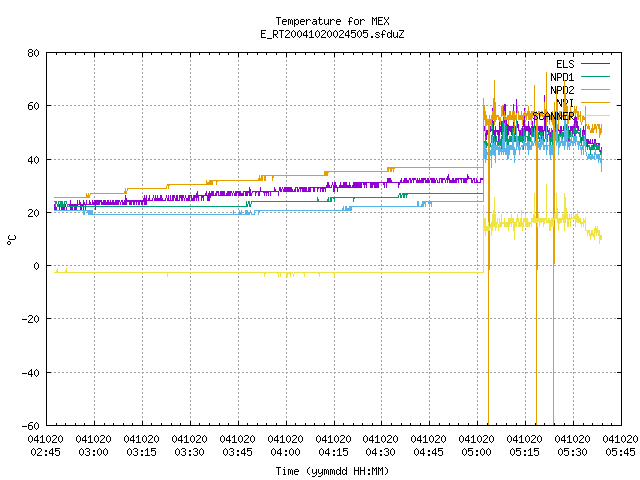Click the green NPD1 legend line sample
Viewport: 640px width, 480px height.
(595, 76)
